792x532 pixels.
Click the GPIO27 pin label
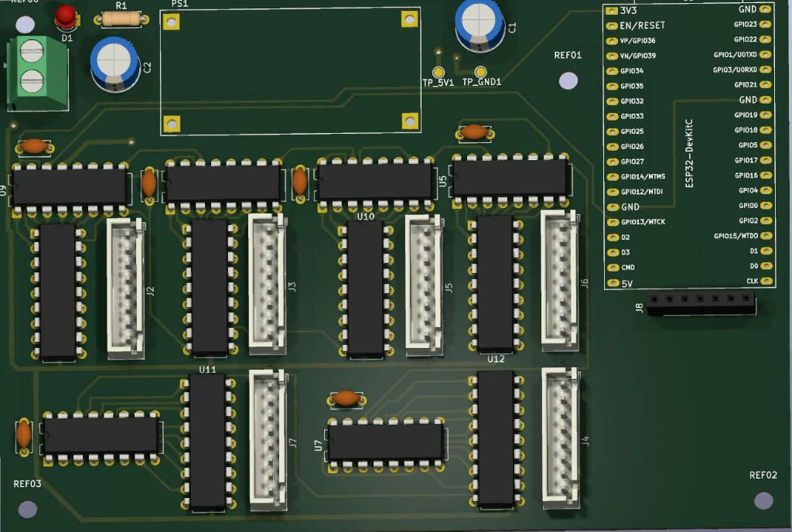coord(633,162)
